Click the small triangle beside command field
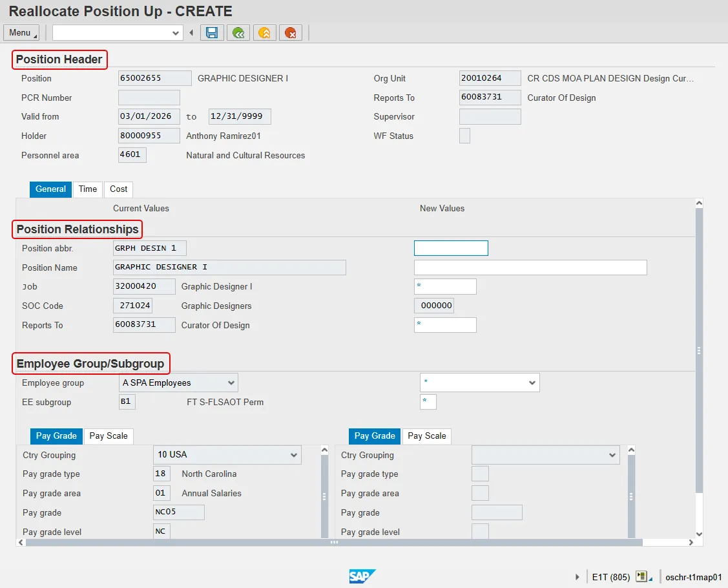This screenshot has height=588, width=728. (x=191, y=33)
